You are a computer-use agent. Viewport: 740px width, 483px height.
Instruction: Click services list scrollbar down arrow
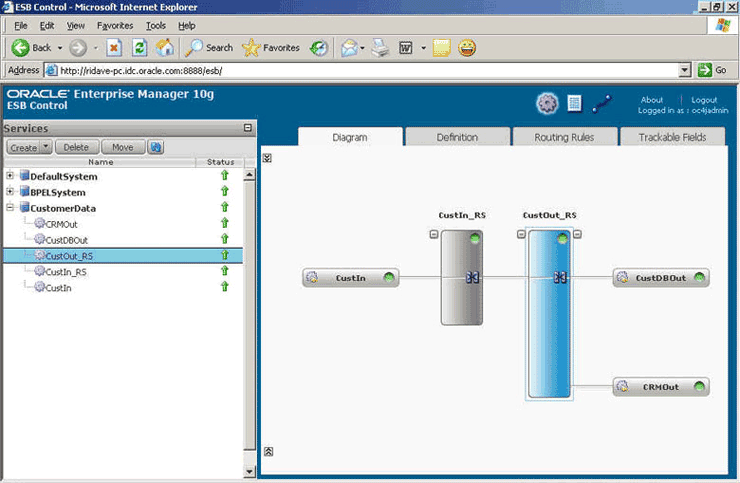click(250, 471)
